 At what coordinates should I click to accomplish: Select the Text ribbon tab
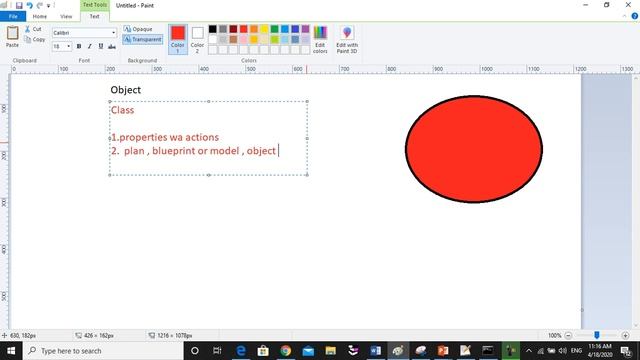pos(95,16)
